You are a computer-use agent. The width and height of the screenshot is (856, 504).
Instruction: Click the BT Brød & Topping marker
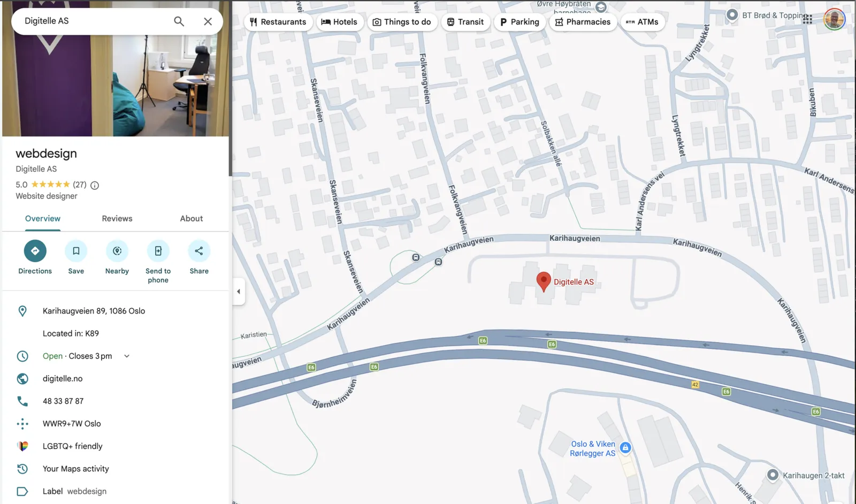(x=732, y=15)
